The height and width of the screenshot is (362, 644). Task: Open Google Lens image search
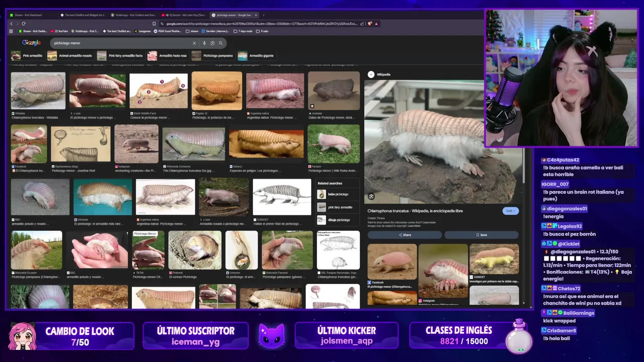click(x=212, y=43)
